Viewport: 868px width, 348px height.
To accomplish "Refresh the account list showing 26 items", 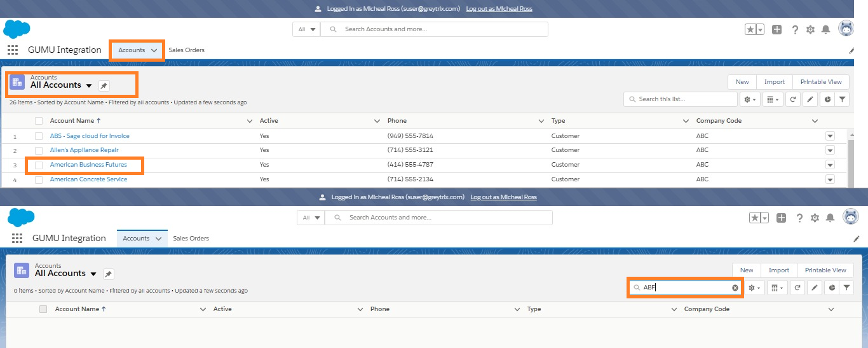I will pos(792,99).
